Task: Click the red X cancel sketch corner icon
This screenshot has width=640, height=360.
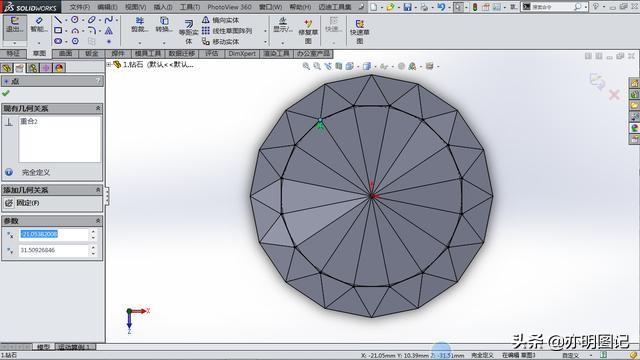Action: (614, 95)
